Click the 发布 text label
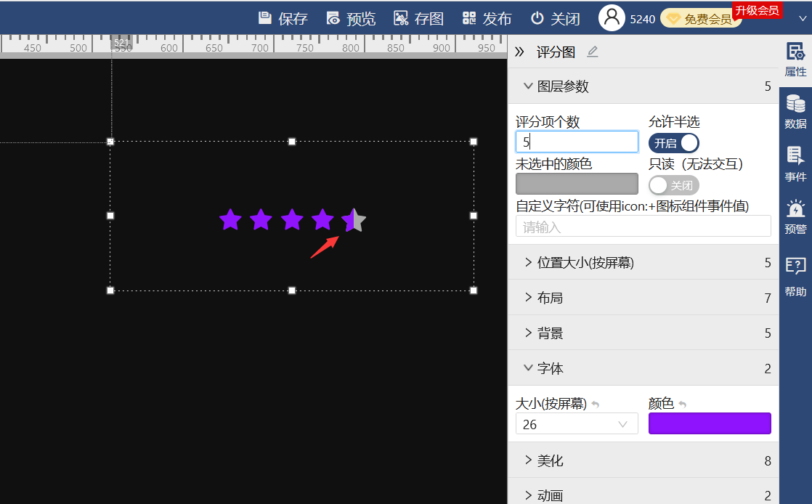Viewport: 812px width, 504px height. 497,19
